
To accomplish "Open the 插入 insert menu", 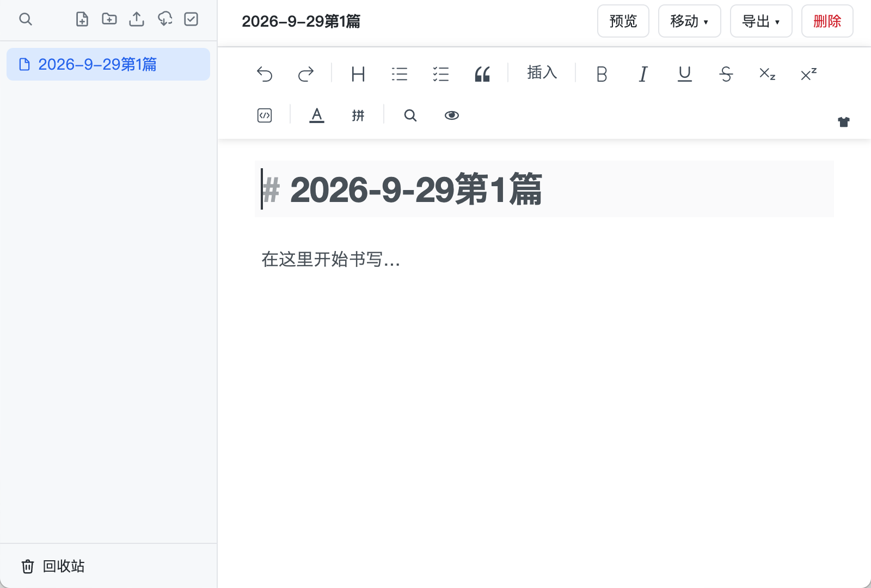I will [x=542, y=72].
